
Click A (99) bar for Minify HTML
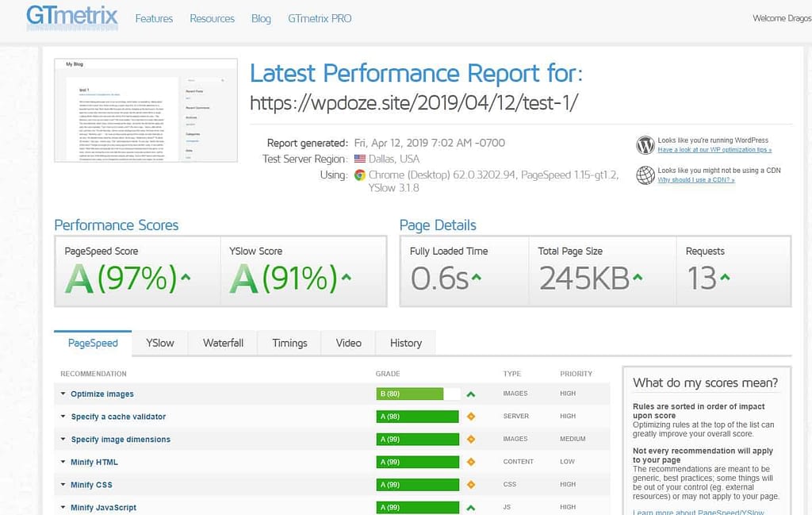(x=418, y=462)
